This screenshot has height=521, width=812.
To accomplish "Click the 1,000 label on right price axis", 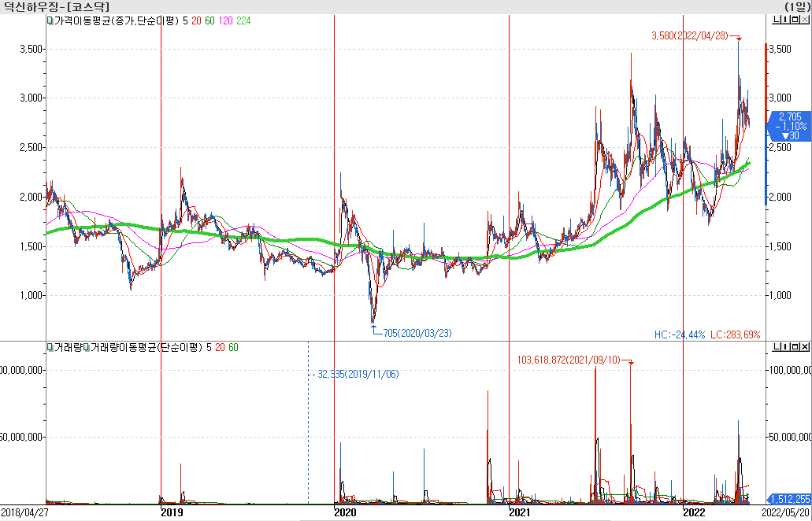I will [782, 295].
